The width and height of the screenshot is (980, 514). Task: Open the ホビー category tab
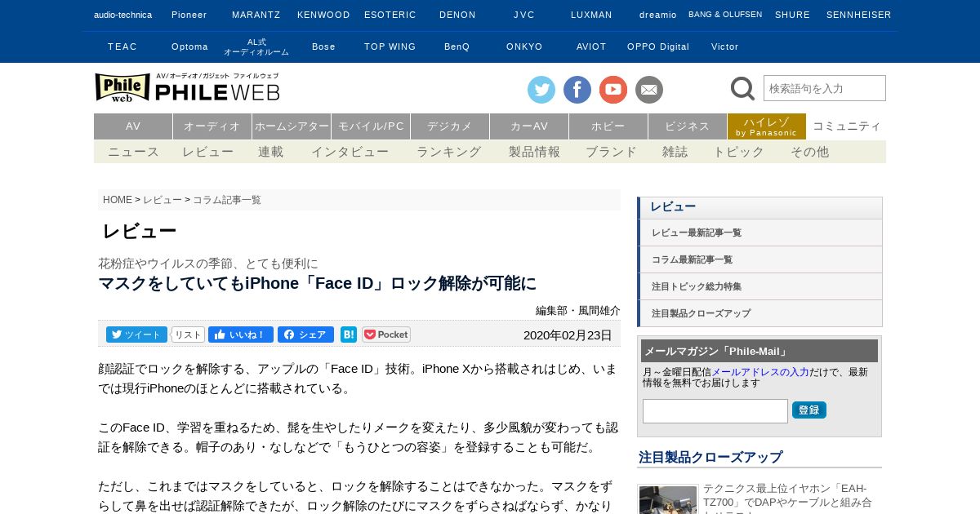[608, 126]
